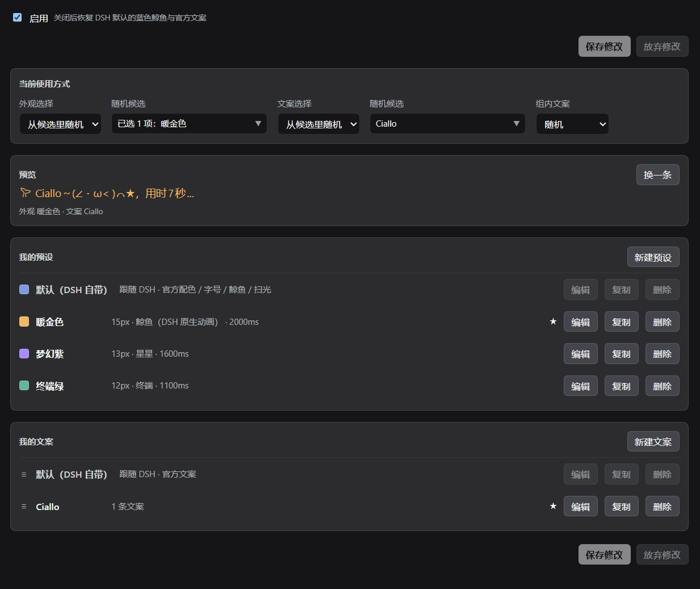This screenshot has height=589, width=700.
Task: Click the 梦幻紫 preset name
Action: coord(49,354)
